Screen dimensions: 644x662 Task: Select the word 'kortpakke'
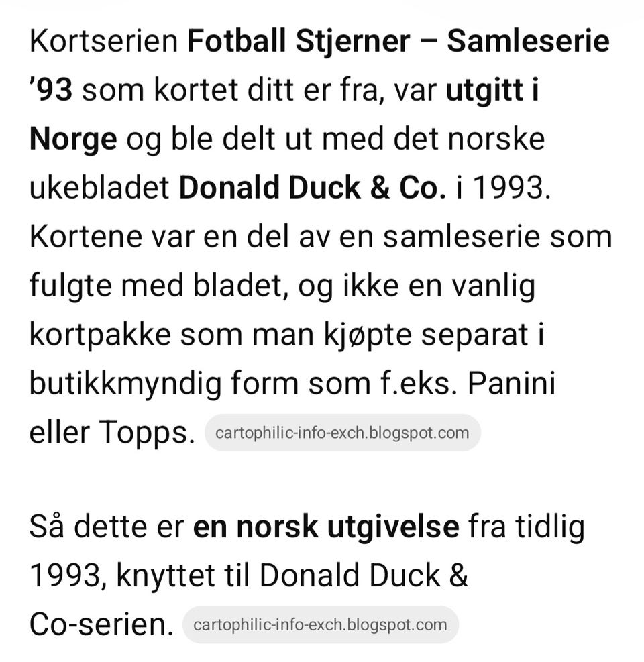coord(100,335)
